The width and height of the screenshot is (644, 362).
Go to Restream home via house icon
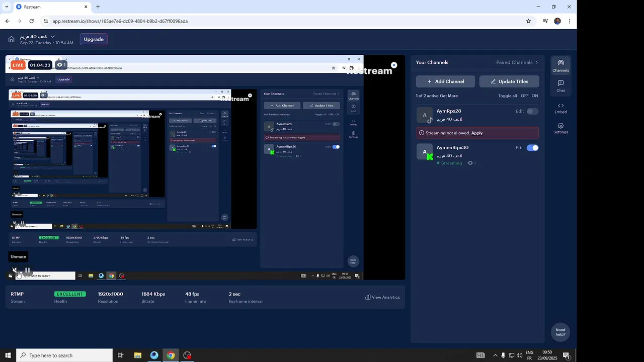(x=11, y=39)
